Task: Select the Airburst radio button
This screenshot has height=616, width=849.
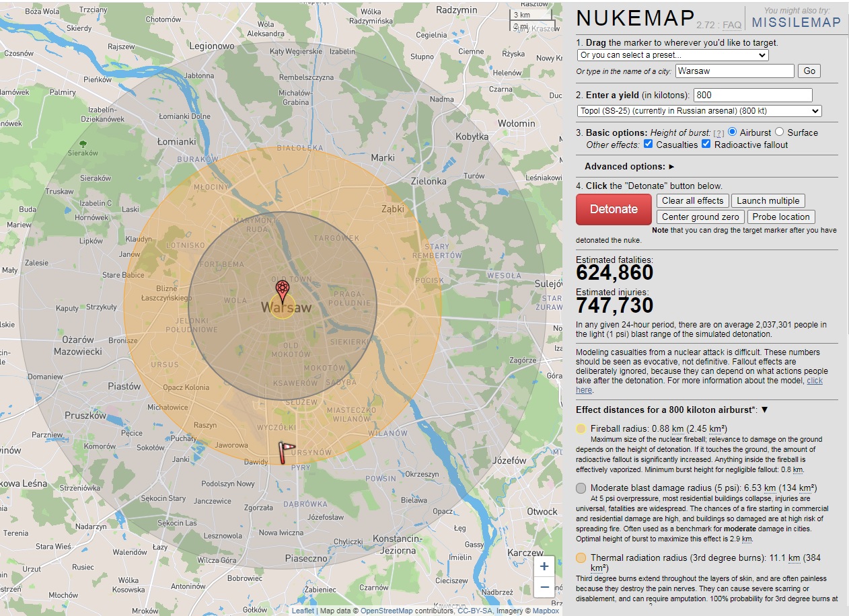Action: (733, 132)
